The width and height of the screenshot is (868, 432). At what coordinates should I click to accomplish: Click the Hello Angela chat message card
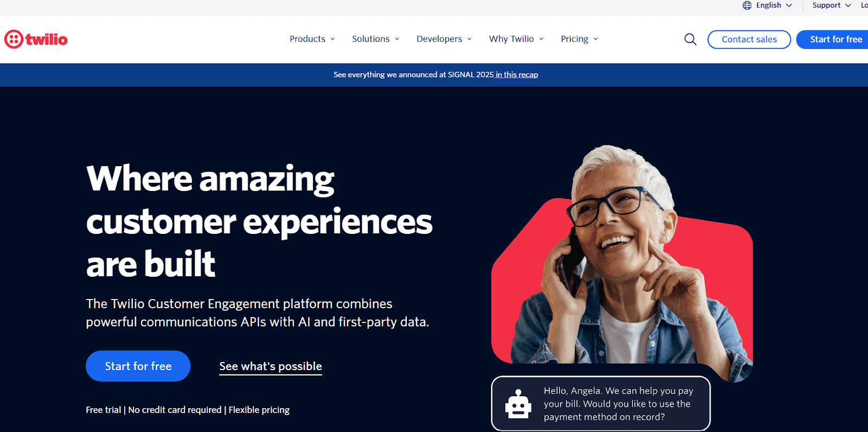pyautogui.click(x=601, y=404)
